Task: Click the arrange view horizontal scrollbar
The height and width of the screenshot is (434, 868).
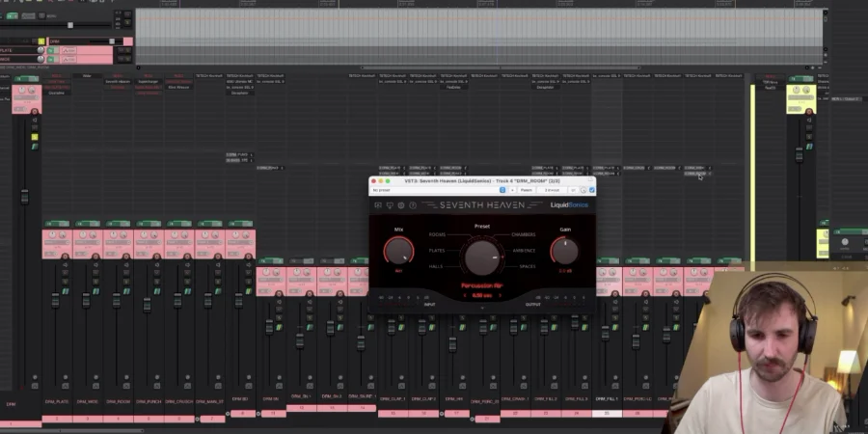Action: pyautogui.click(x=501, y=68)
